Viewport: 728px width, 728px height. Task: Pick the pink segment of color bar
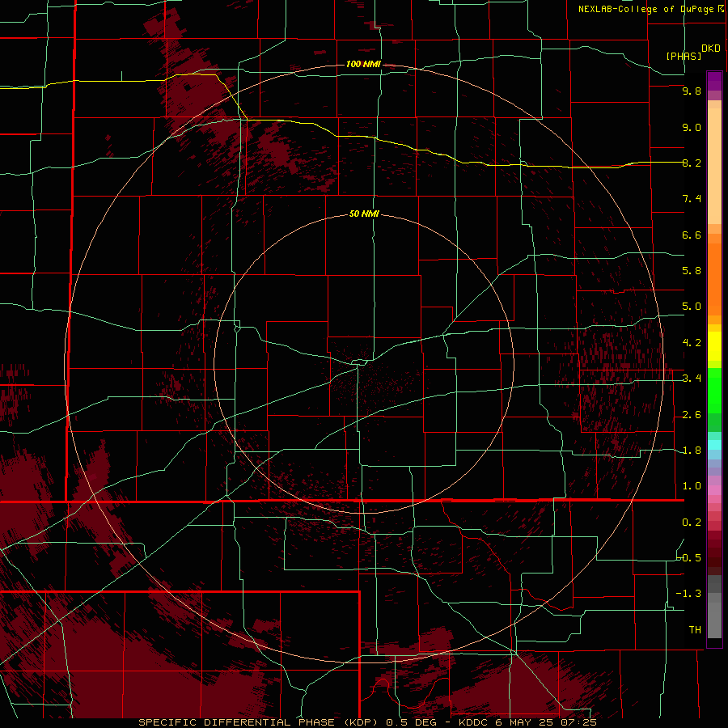pos(714,490)
